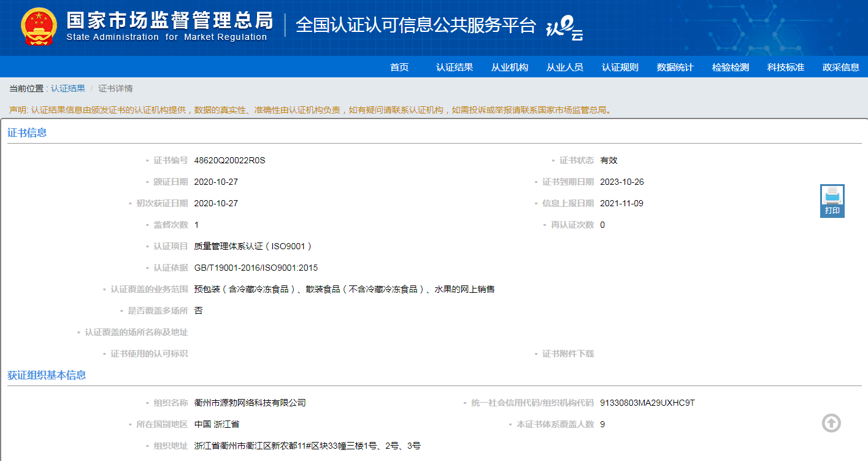868x461 pixels.
Task: Go to 认证规则 in the navigation bar
Action: 620,68
